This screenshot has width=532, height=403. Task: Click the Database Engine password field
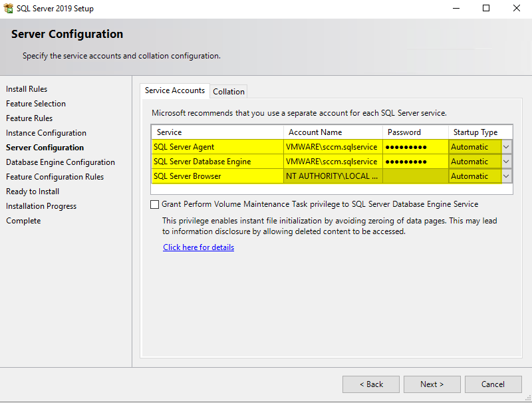tap(415, 162)
